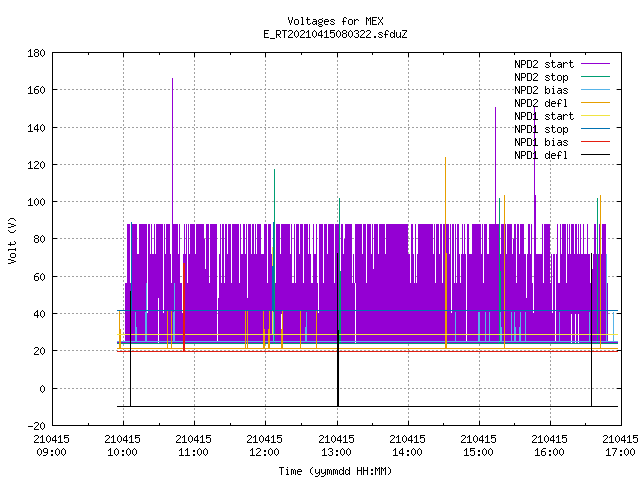The height and width of the screenshot is (480, 640).
Task: Click the Time (yymmdd HH:MM) axis label
Action: coord(335,471)
